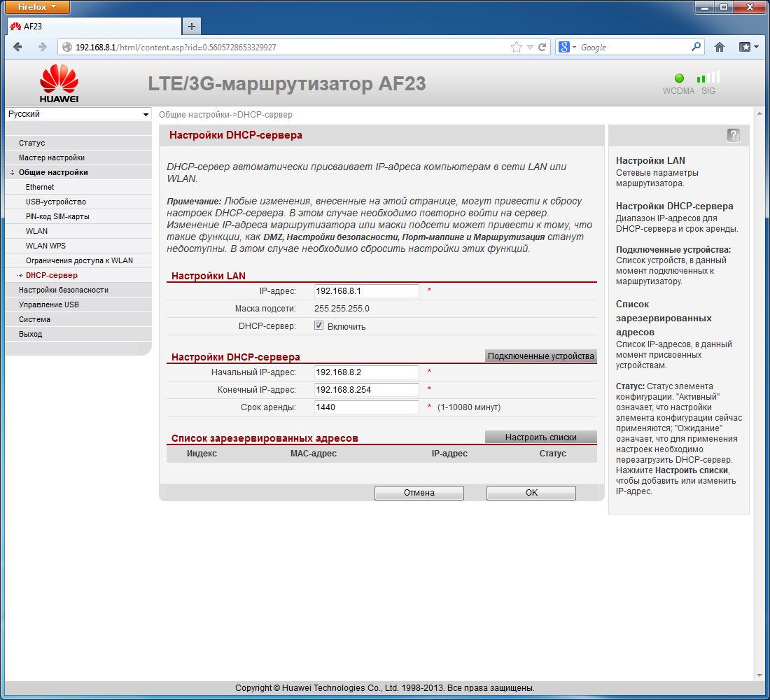Click the Индекс column header
The height and width of the screenshot is (700, 770).
202,454
